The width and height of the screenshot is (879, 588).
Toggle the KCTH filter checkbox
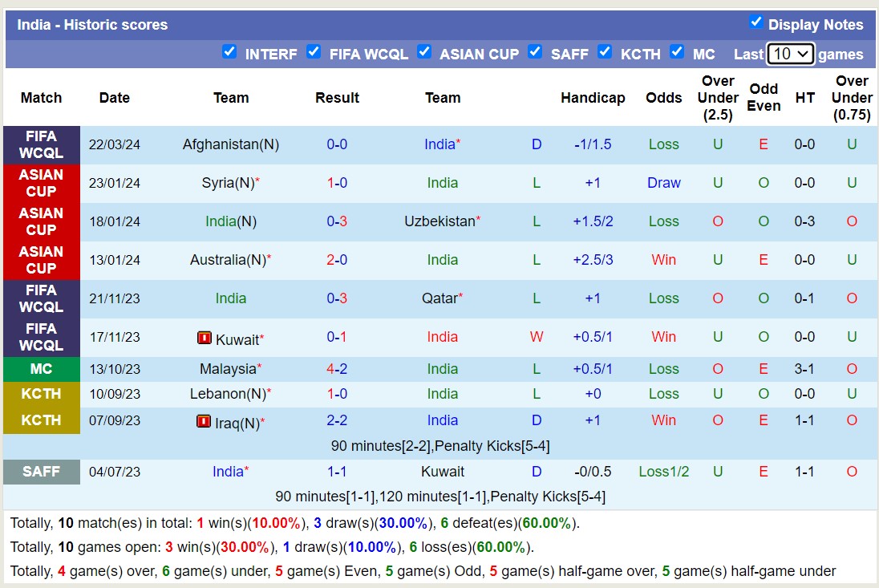coord(605,52)
